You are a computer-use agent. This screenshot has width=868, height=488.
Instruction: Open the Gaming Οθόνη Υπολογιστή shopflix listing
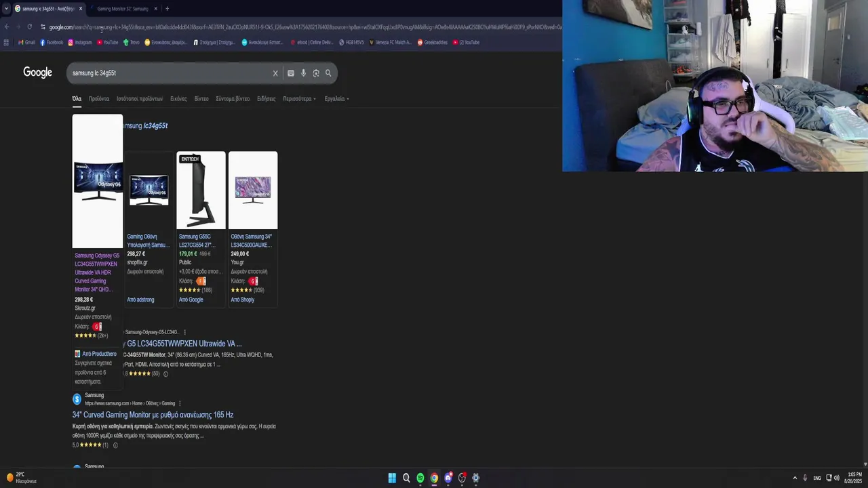pos(148,241)
